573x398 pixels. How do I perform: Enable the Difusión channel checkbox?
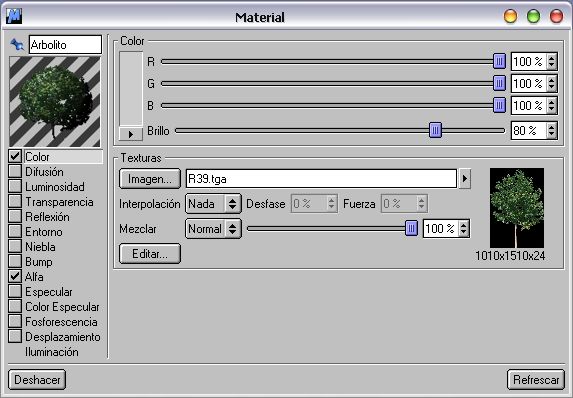pyautogui.click(x=15, y=171)
